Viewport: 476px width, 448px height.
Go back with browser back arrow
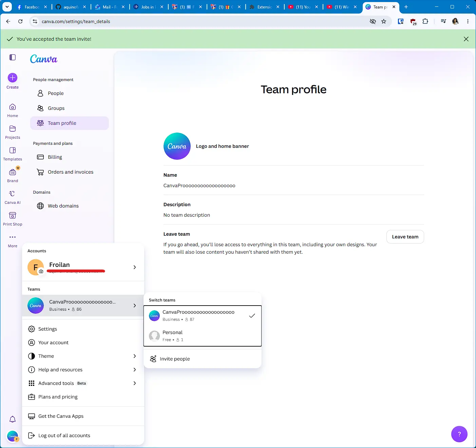(8, 21)
